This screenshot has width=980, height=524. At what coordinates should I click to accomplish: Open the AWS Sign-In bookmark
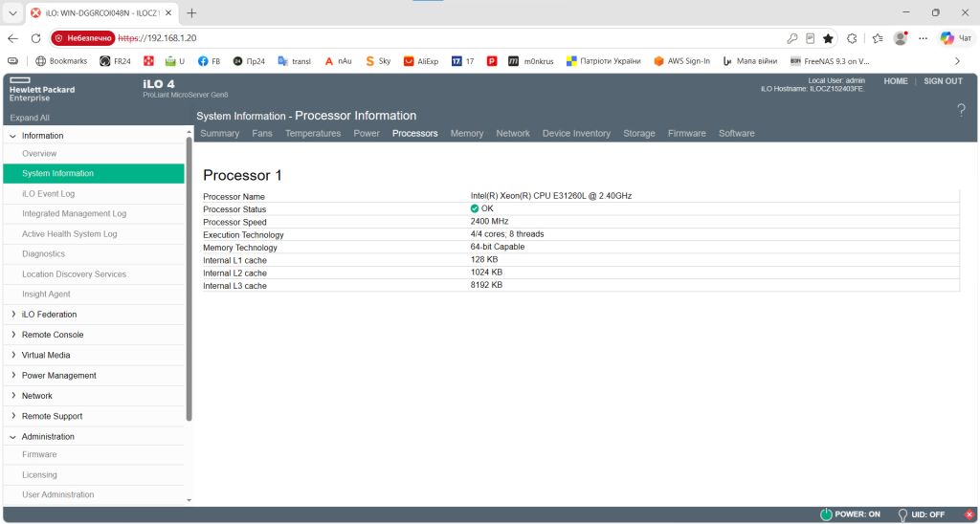[x=681, y=61]
